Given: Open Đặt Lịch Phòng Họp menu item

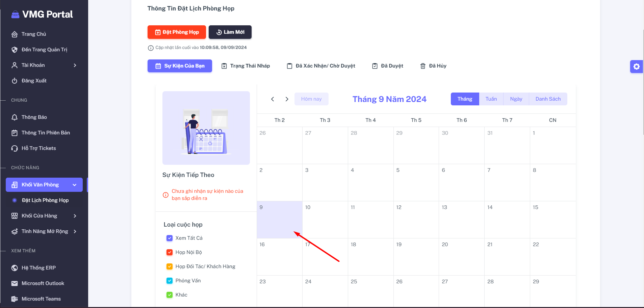Looking at the screenshot, I should [45, 200].
